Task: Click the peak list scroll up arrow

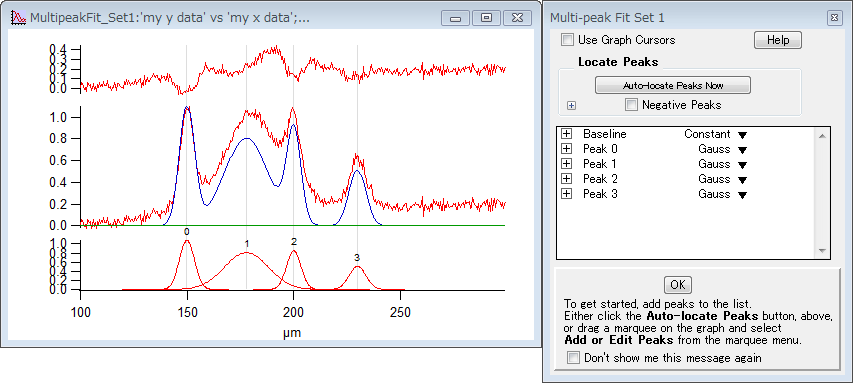Action: coord(821,136)
